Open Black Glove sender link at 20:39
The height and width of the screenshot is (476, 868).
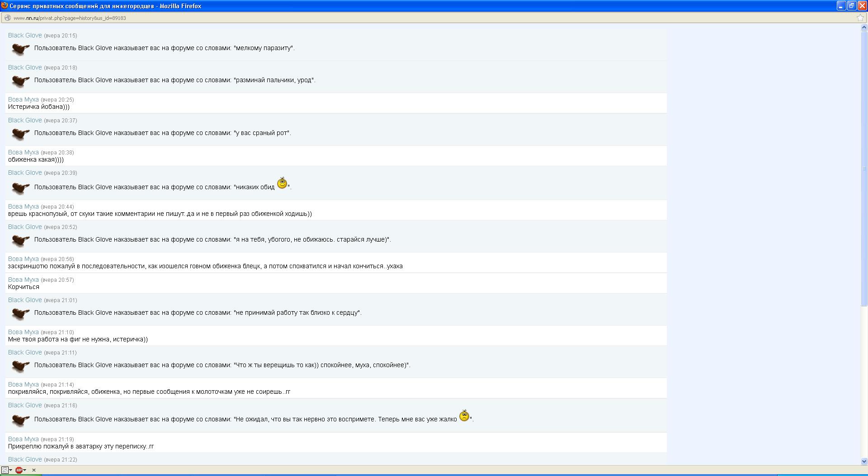25,173
